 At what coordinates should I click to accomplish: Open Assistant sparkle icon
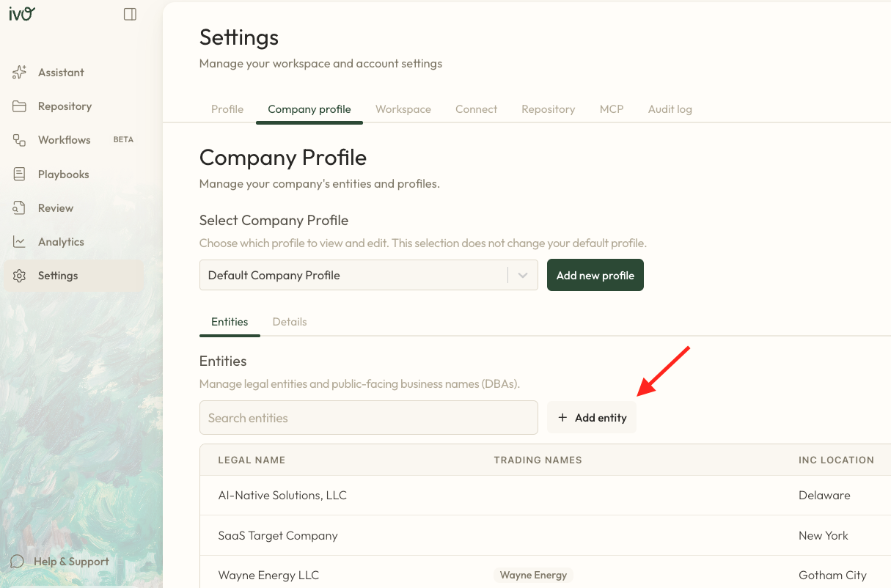(x=19, y=73)
